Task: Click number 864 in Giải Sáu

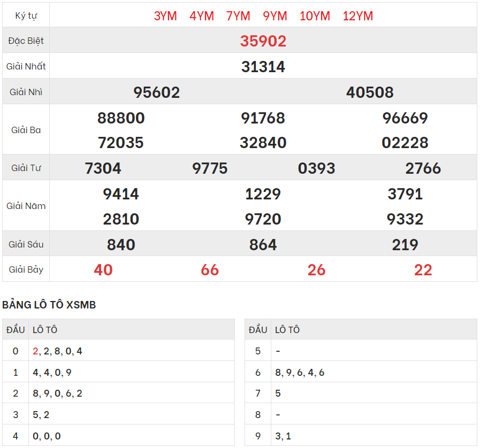Action: [263, 245]
